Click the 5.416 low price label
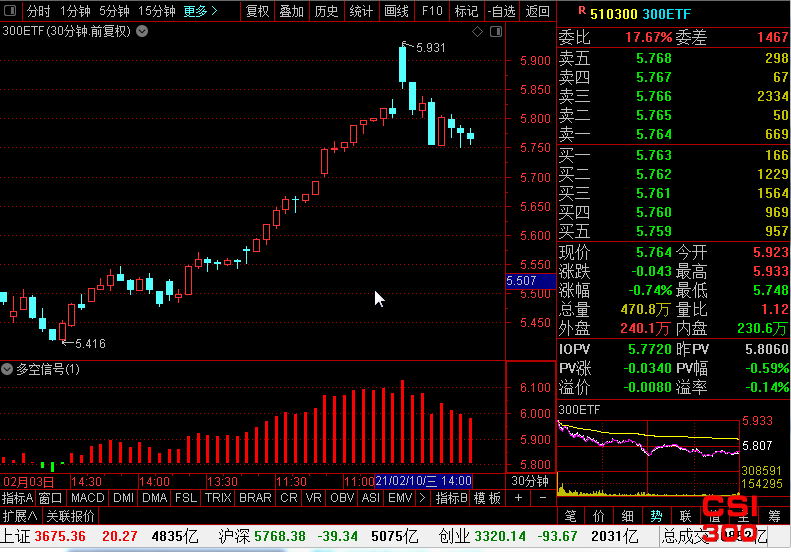Screen dimensions: 791x552 (x=90, y=344)
